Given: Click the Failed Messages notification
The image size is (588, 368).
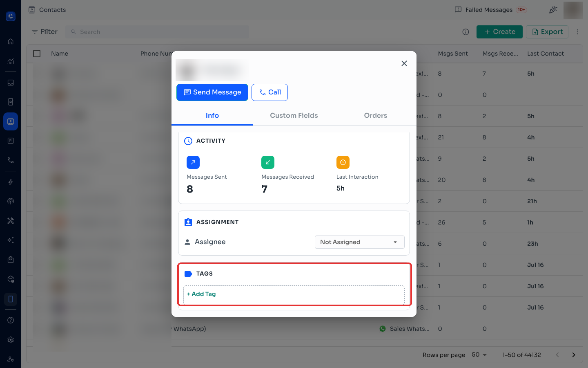Looking at the screenshot, I should [x=491, y=10].
